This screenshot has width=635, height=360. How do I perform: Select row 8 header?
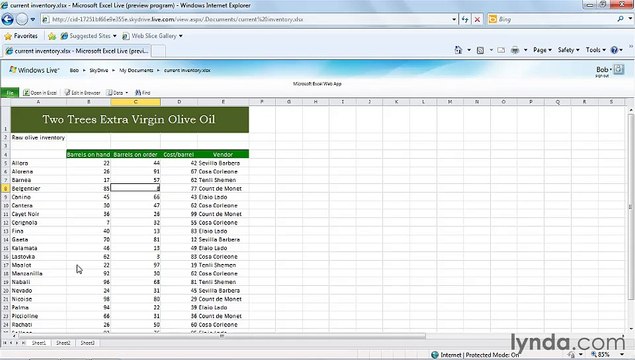6,189
